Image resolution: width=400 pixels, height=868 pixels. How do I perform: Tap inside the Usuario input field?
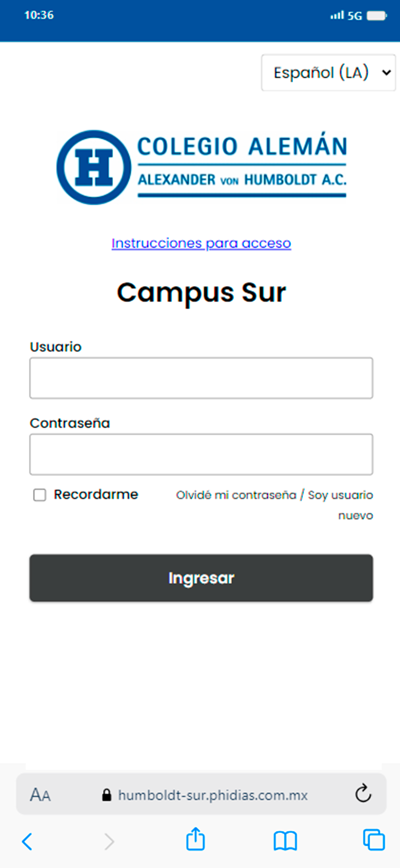pyautogui.click(x=201, y=378)
